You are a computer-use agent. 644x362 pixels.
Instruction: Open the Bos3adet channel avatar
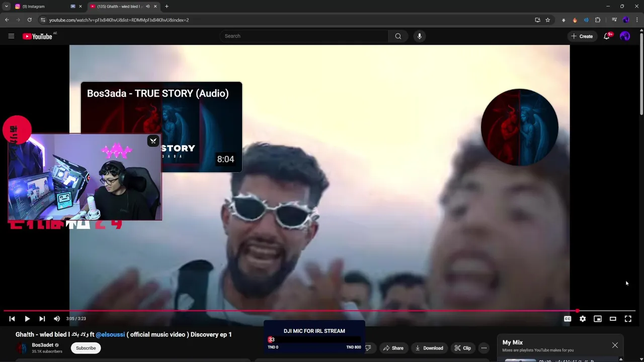22,348
